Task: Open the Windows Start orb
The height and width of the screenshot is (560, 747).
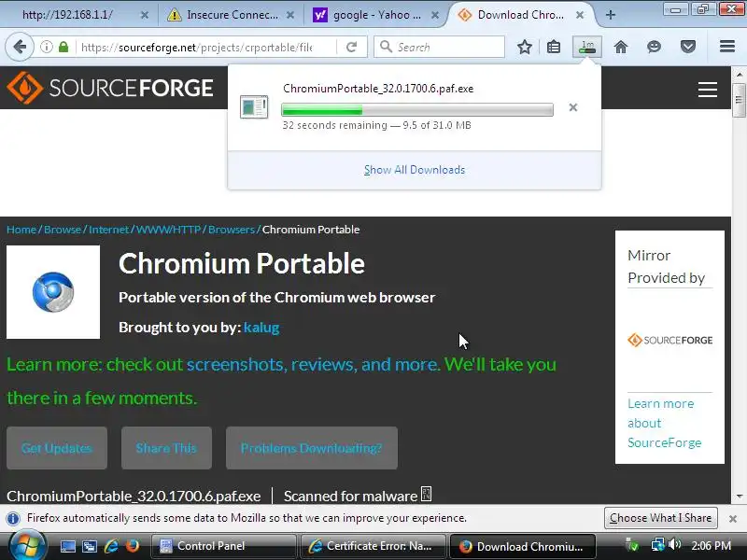Action: tap(27, 546)
